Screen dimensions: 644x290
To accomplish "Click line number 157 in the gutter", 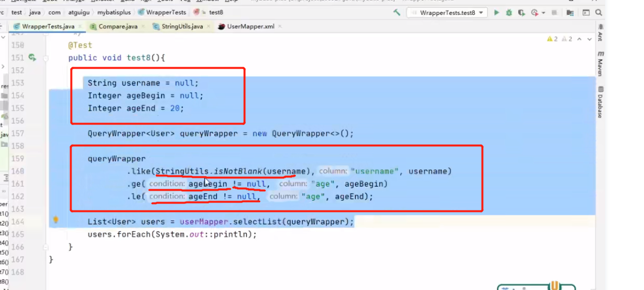I will tap(18, 133).
